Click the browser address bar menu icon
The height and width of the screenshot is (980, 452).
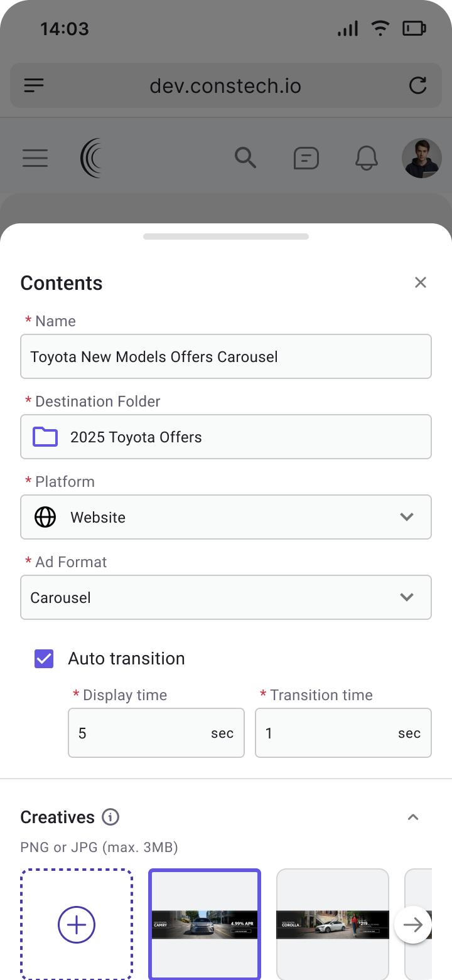click(x=34, y=85)
